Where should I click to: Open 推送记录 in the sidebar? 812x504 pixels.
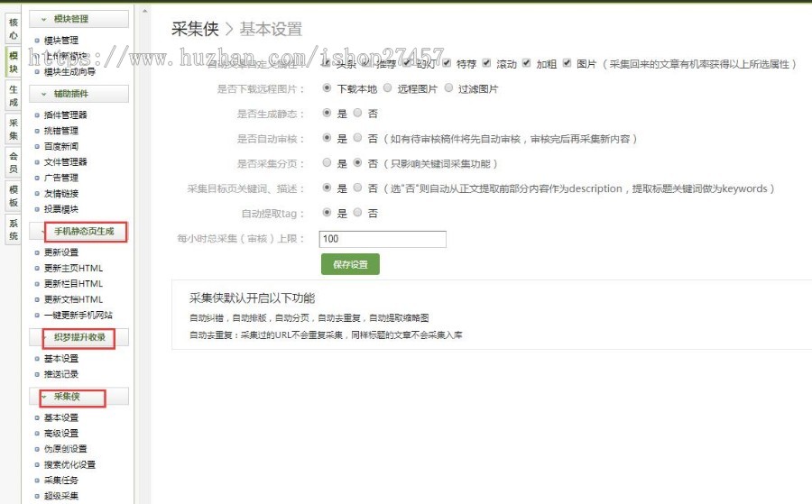[61, 374]
